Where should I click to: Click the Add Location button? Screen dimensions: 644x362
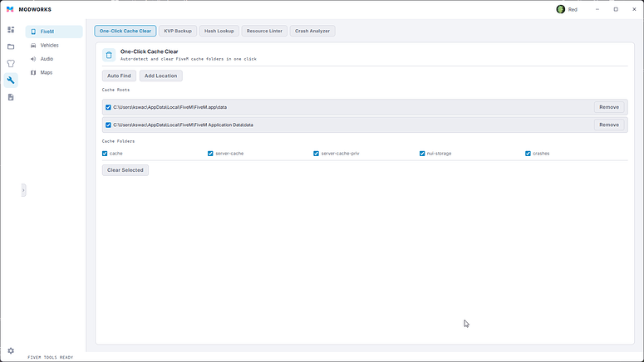click(160, 76)
